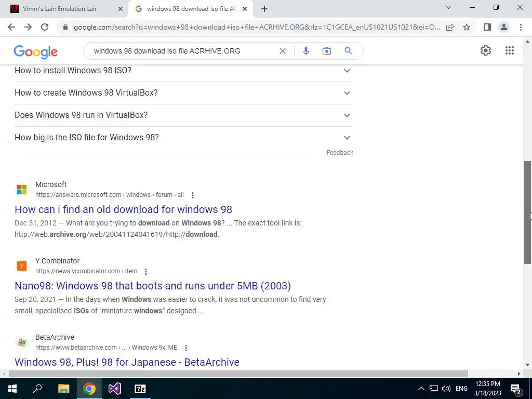The image size is (532, 399).
Task: Open File Explorer from taskbar
Action: (63, 389)
